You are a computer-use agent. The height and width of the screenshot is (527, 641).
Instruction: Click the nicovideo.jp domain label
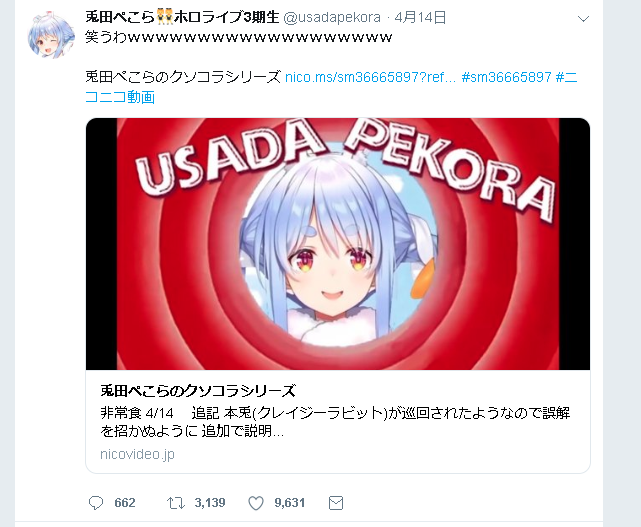coord(137,454)
